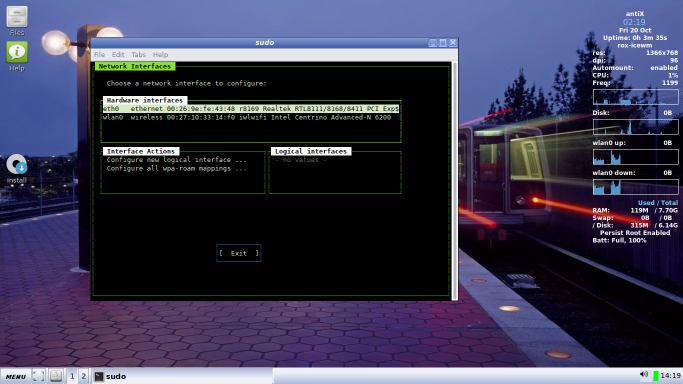
Task: Open the Files desktop icon
Action: point(17,20)
